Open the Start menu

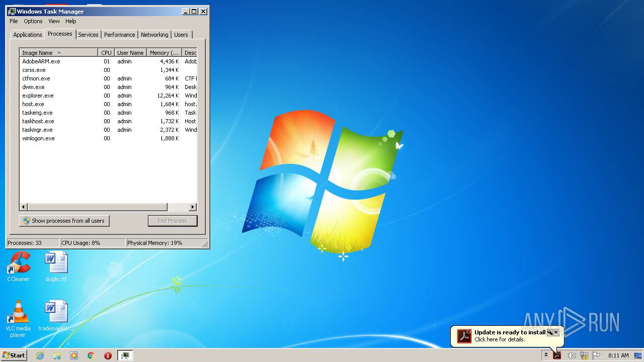14,355
